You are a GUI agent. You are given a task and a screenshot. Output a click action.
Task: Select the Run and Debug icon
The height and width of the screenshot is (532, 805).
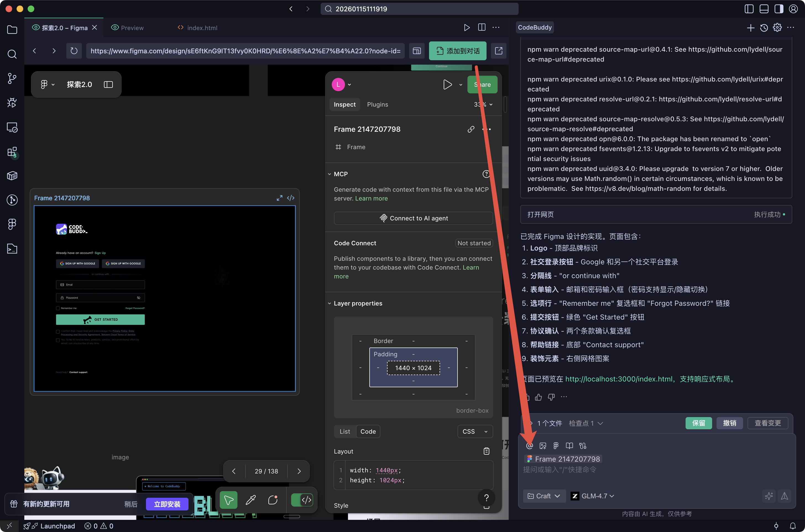(12, 102)
